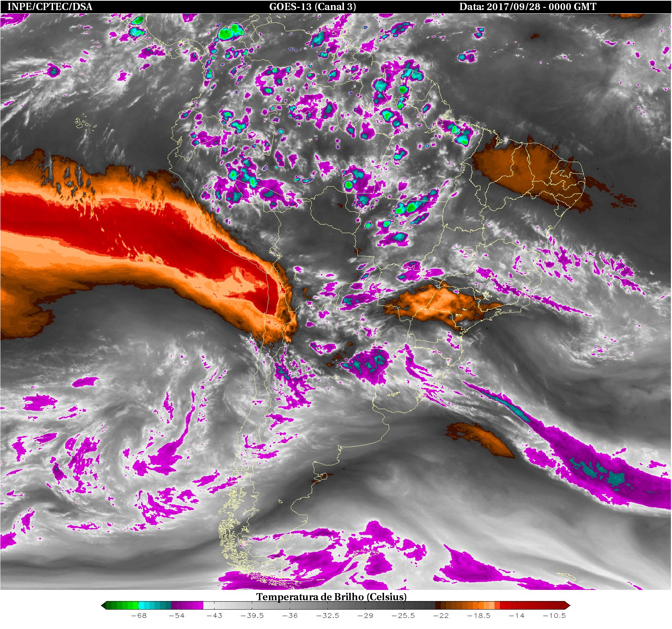Image resolution: width=672 pixels, height=629 pixels.
Task: Select the -29 colorbar tick label
Action: click(365, 616)
